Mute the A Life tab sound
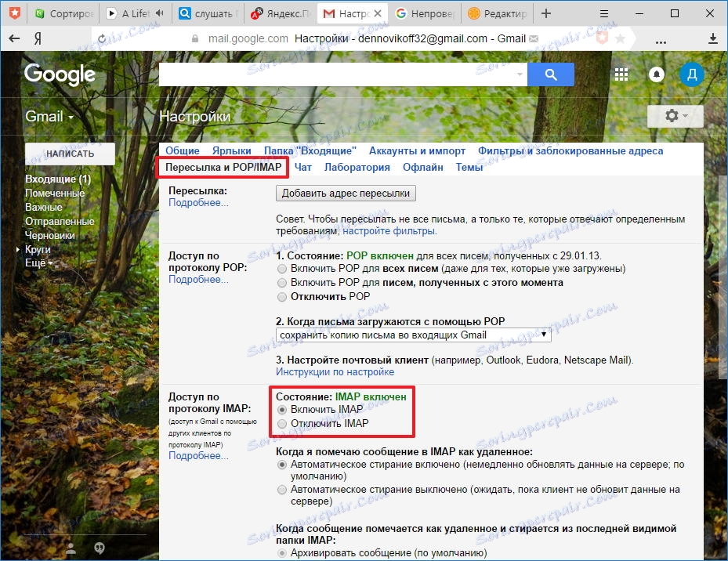Viewport: 728px width, 561px height. [160, 13]
